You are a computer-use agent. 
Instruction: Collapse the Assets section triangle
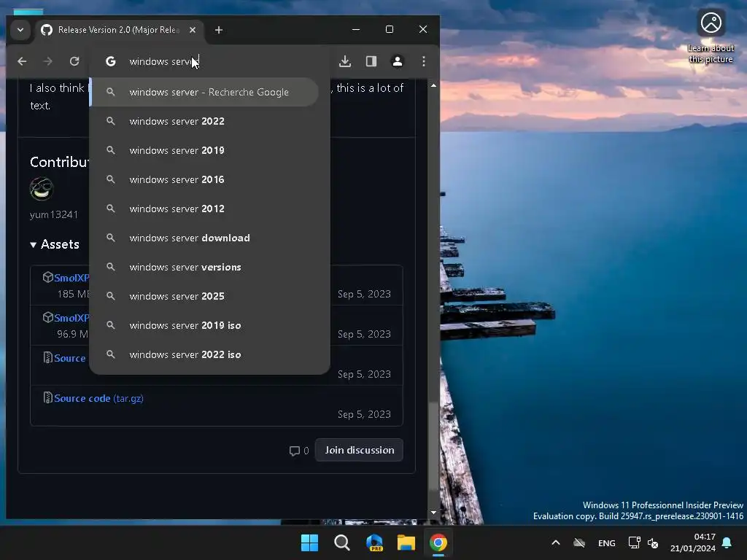[33, 245]
